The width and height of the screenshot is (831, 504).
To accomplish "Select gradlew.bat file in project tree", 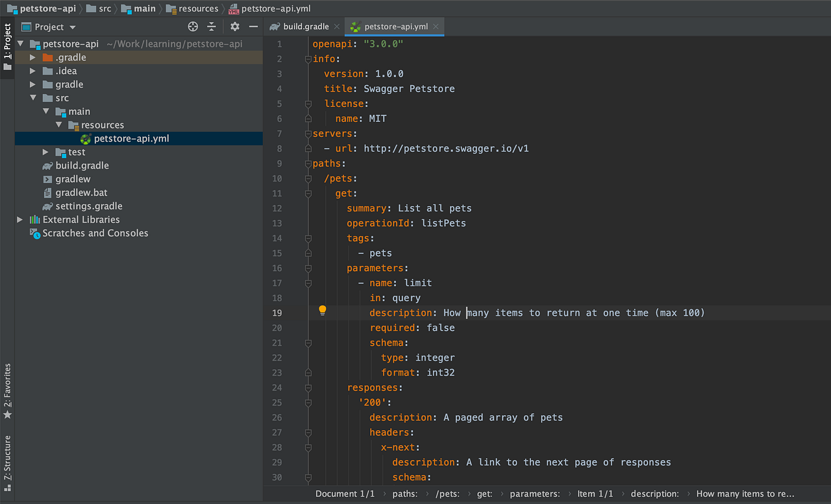I will coord(81,193).
